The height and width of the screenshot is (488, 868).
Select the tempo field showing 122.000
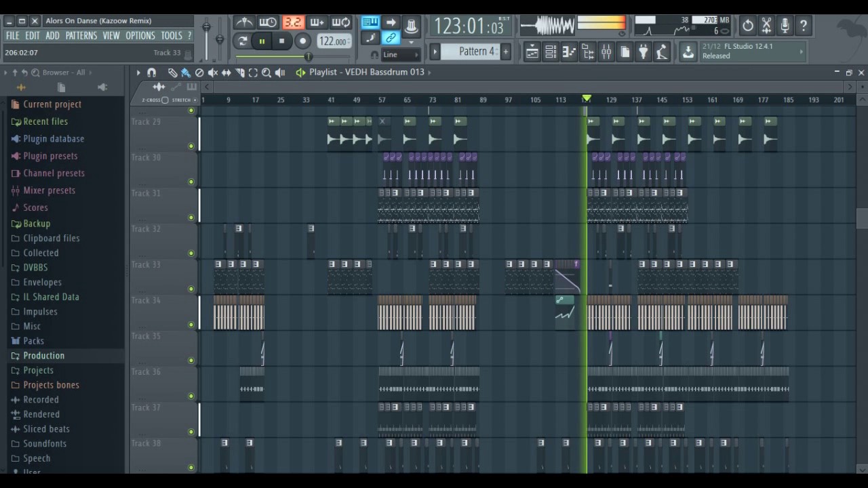click(x=333, y=41)
